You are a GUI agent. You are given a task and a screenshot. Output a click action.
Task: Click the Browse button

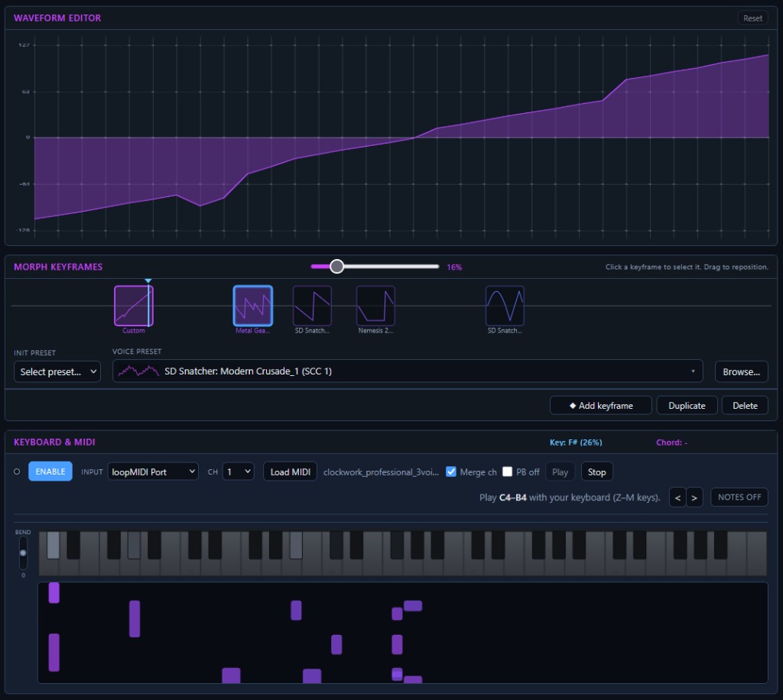pos(741,371)
